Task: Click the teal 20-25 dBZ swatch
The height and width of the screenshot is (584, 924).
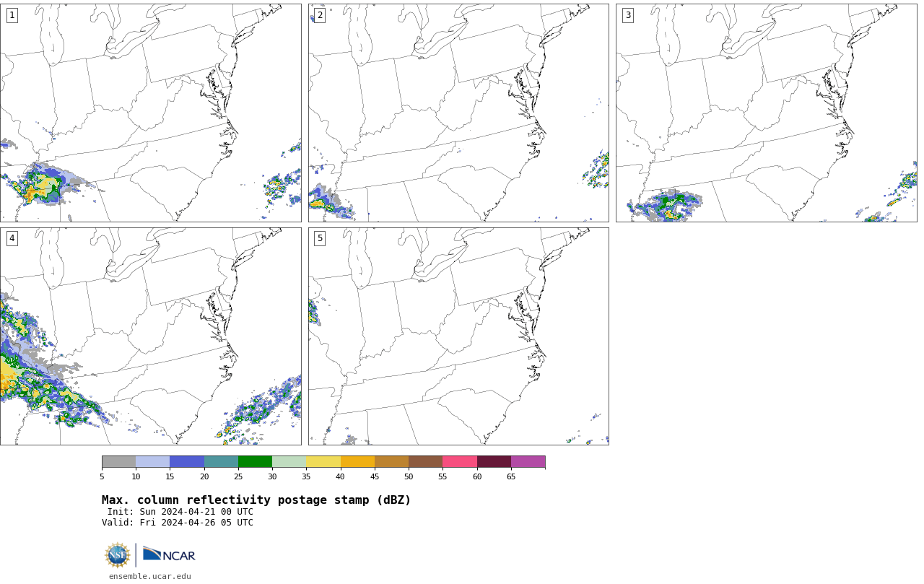Action: (x=221, y=462)
